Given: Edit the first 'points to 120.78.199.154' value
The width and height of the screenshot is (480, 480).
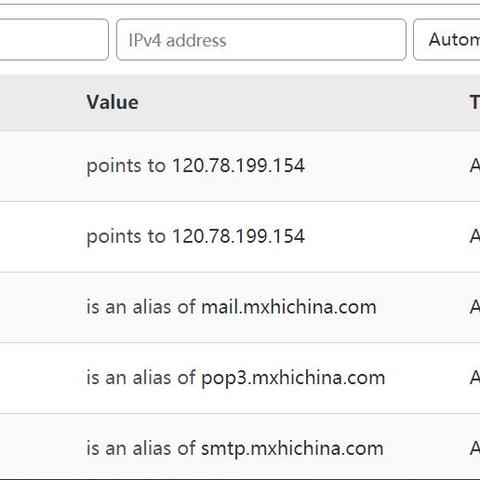Looking at the screenshot, I should click(x=196, y=166).
